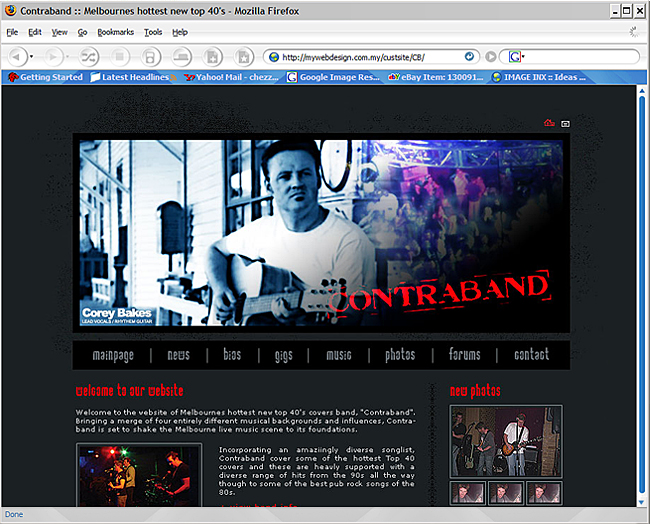
Task: Open the Google search engine dropdown
Action: tap(516, 56)
